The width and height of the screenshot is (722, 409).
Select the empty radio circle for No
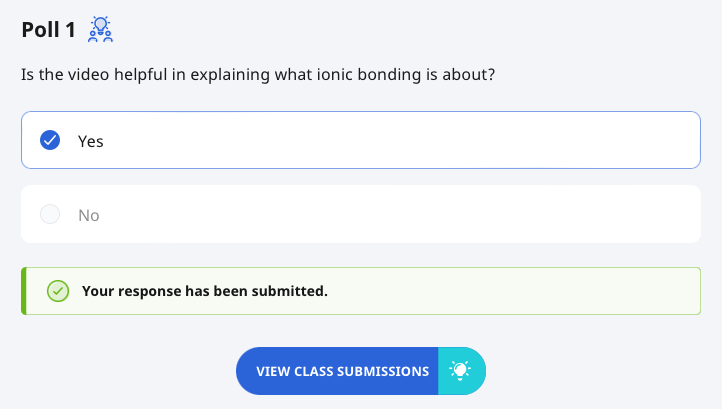pos(50,214)
